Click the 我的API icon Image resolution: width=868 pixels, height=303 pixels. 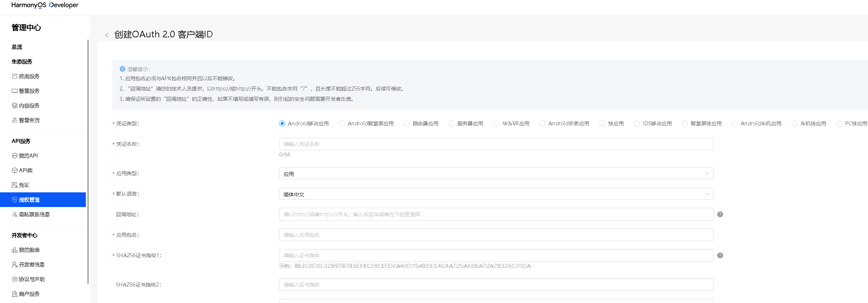click(x=15, y=156)
